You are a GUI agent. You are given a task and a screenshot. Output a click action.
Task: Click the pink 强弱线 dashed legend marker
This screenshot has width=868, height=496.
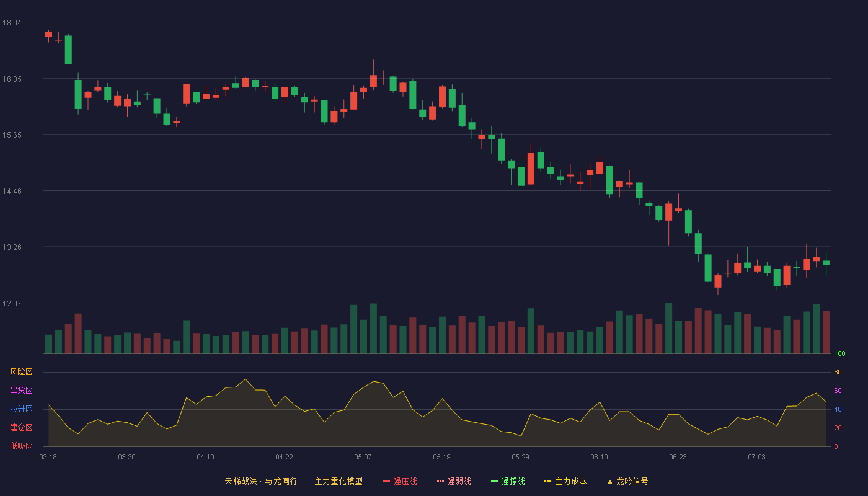[x=440, y=481]
